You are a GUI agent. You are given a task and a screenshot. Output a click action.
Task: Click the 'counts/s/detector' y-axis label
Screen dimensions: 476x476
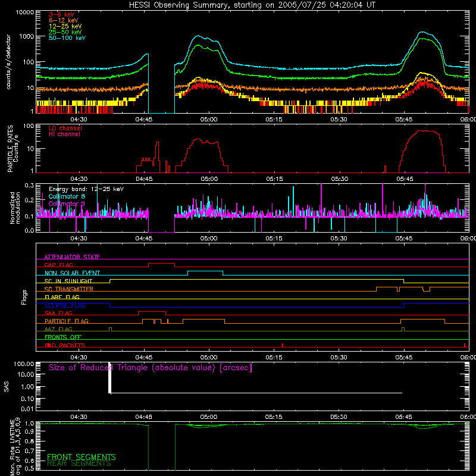[x=8, y=62]
